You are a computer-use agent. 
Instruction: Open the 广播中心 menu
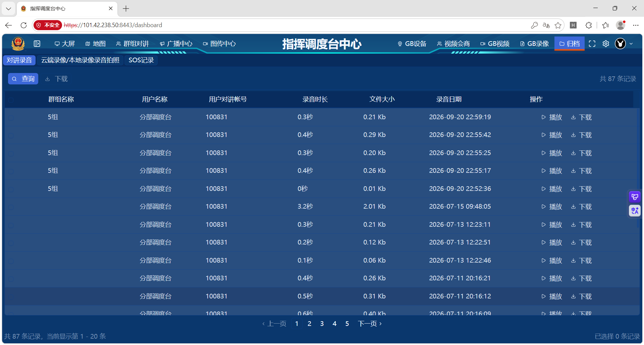[176, 44]
